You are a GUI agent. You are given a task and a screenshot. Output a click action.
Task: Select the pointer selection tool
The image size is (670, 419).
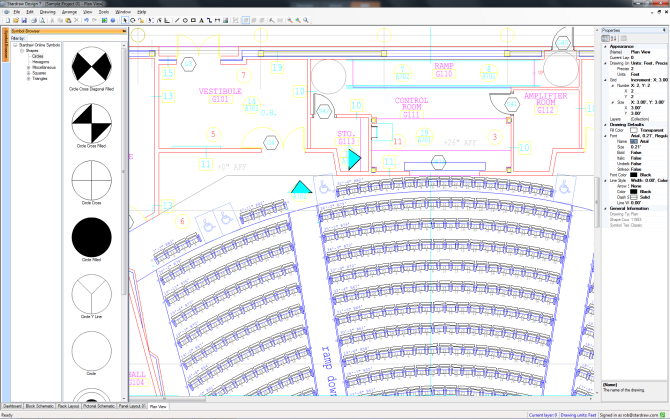click(124, 20)
